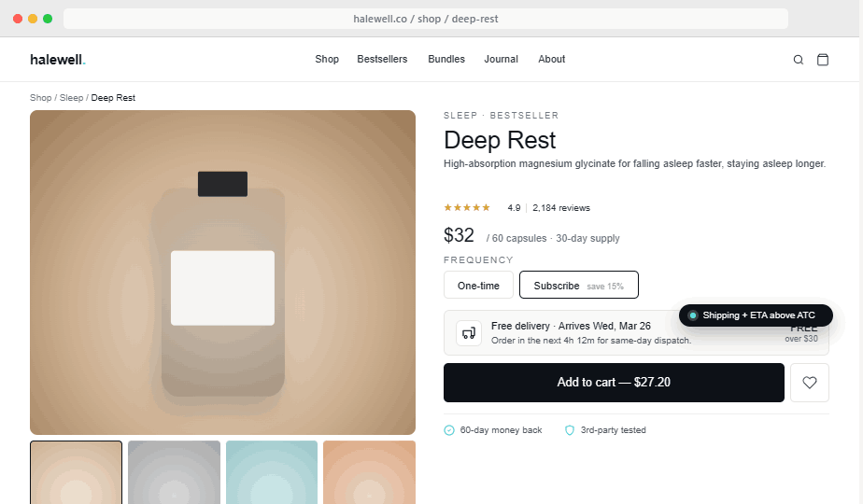Viewport: 863px width, 504px height.
Task: Click the main product bottle image
Action: (x=222, y=273)
